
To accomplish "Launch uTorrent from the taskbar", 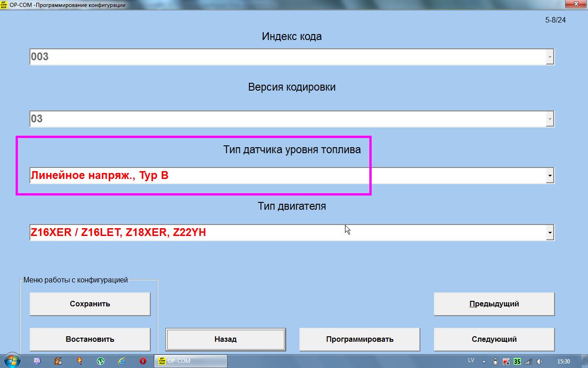I will (101, 361).
